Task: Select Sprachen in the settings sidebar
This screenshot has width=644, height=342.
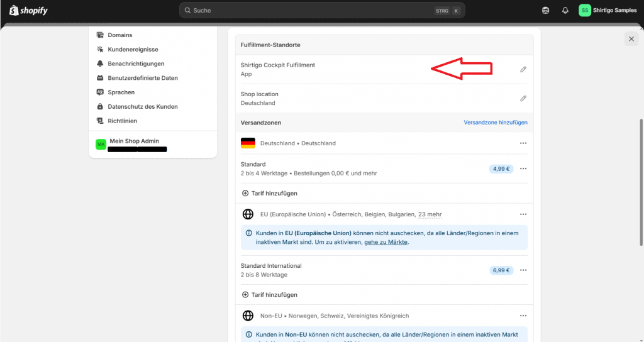Action: (x=121, y=92)
